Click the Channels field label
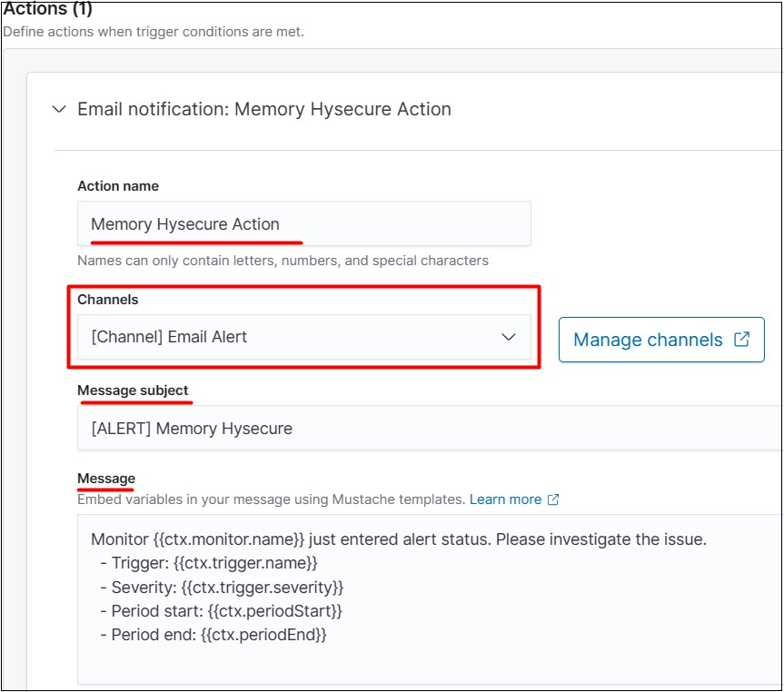 coord(108,300)
